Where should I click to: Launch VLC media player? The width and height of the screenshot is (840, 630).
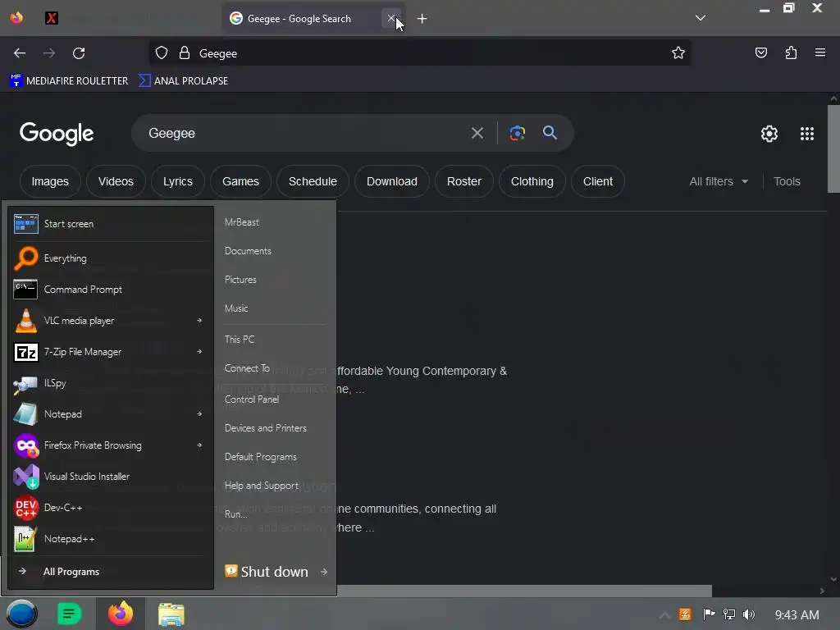click(102, 321)
